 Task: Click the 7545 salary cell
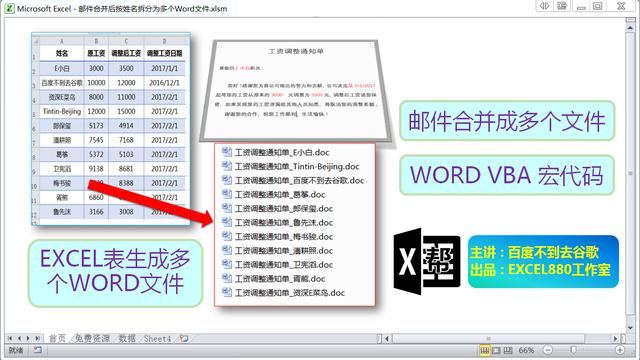[x=96, y=140]
